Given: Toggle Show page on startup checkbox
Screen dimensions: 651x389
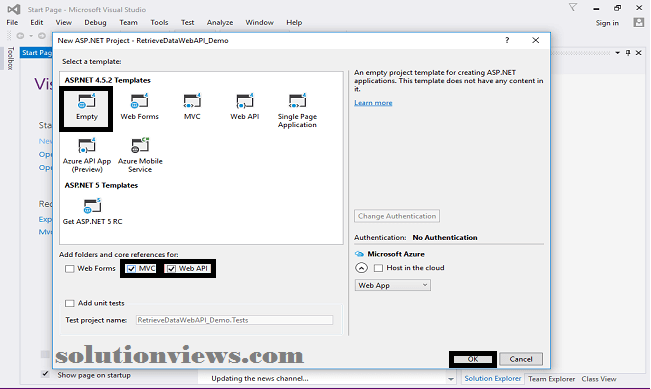Looking at the screenshot, I should pyautogui.click(x=45, y=374).
